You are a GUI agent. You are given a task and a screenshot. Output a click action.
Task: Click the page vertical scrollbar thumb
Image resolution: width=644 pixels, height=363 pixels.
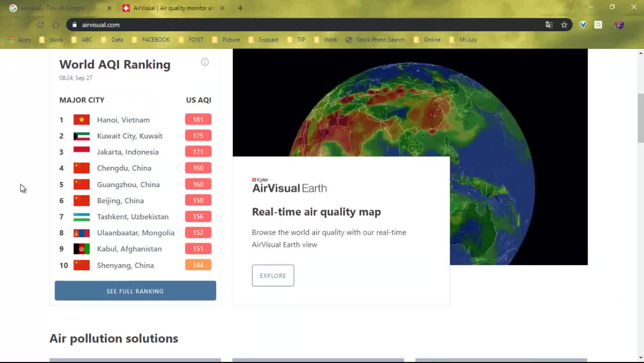click(640, 118)
